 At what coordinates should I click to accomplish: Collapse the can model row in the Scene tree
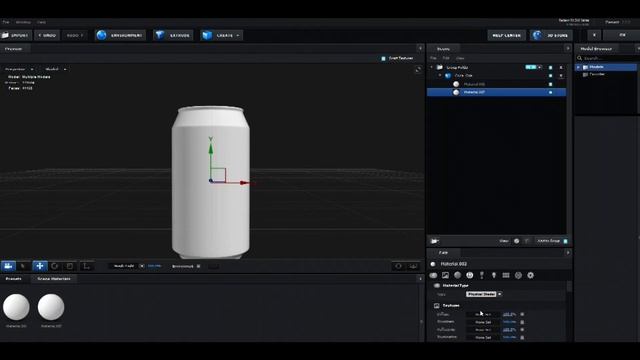tap(440, 76)
